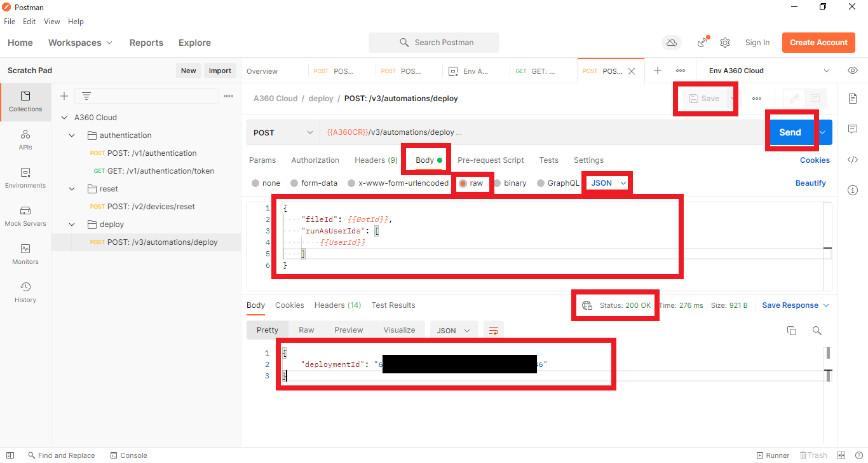Open the settings gear icon
This screenshot has height=463, width=868.
point(725,43)
